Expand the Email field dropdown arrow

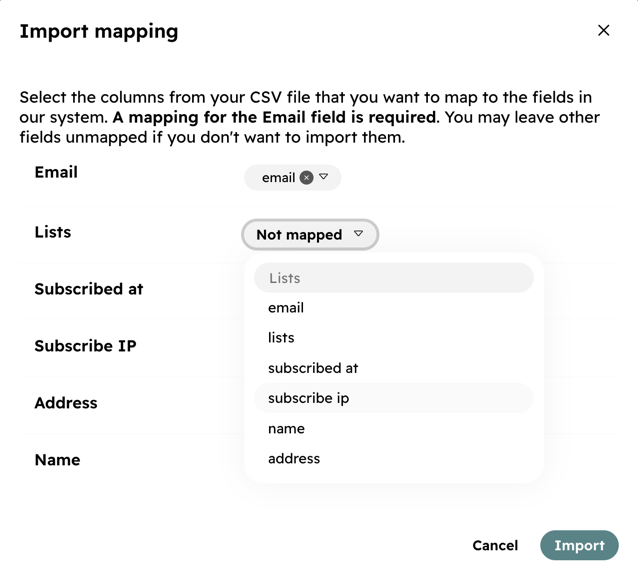coord(324,177)
